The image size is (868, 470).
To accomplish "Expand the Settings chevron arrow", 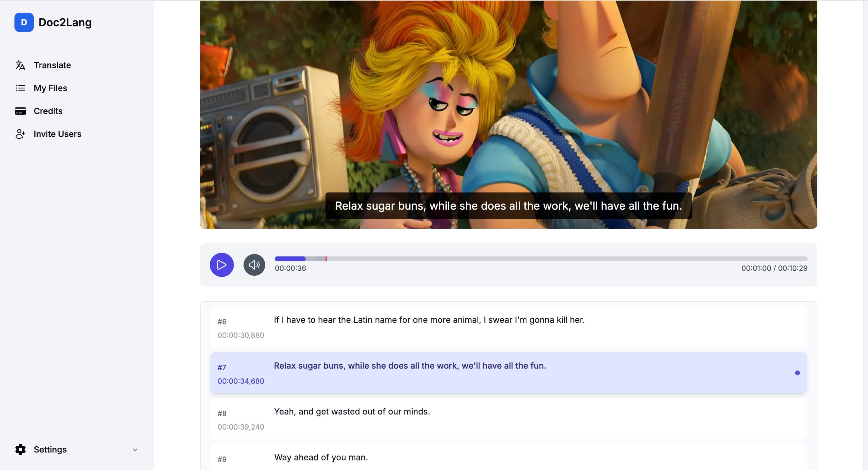I will tap(135, 450).
